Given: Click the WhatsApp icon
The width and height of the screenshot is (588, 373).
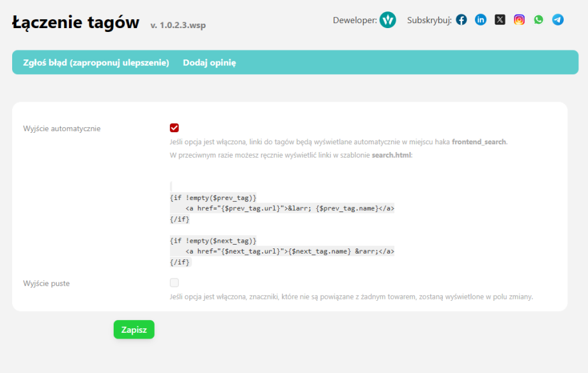Looking at the screenshot, I should pyautogui.click(x=538, y=20).
